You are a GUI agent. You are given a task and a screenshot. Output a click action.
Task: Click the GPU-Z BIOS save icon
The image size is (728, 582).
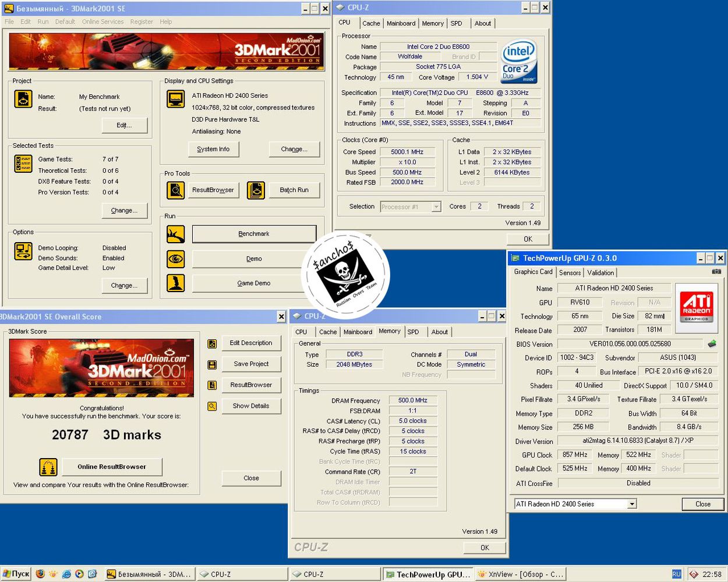coord(712,344)
